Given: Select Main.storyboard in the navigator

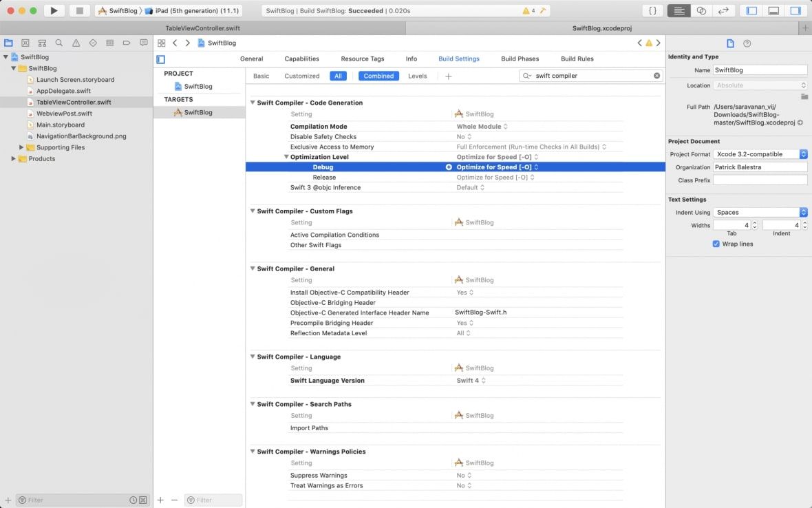Looking at the screenshot, I should (61, 125).
